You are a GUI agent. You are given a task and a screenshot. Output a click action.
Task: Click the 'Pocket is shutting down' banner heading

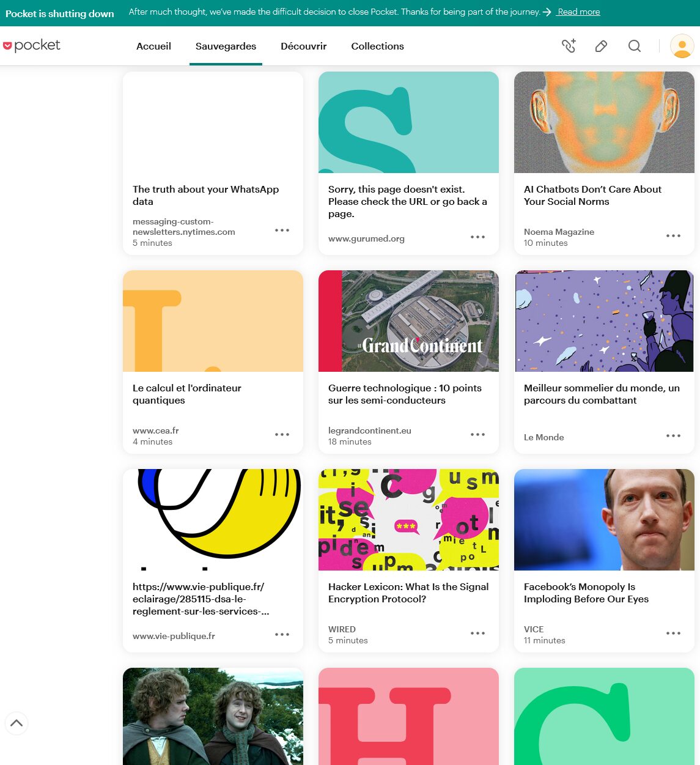point(60,13)
